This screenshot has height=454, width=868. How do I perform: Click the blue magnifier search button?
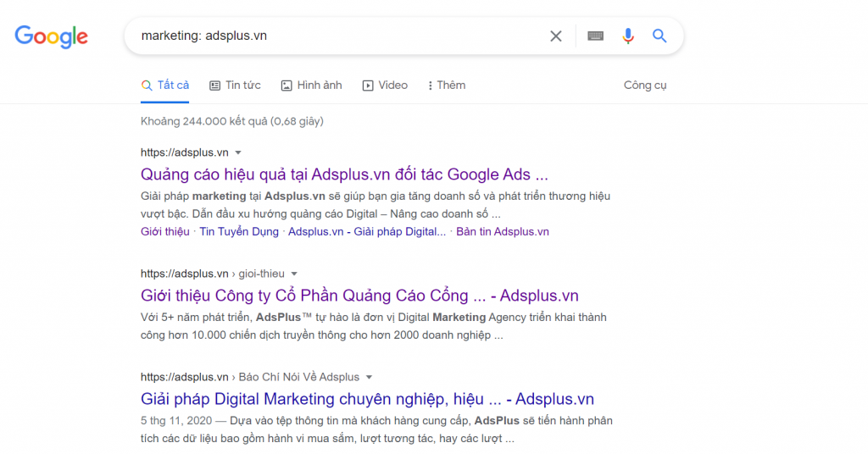click(x=659, y=36)
